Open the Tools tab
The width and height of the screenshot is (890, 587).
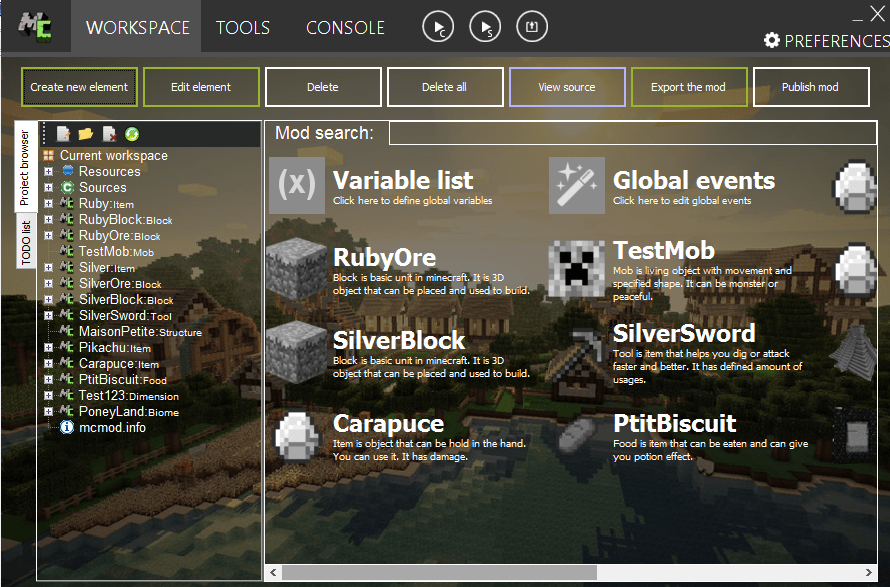pos(243,27)
